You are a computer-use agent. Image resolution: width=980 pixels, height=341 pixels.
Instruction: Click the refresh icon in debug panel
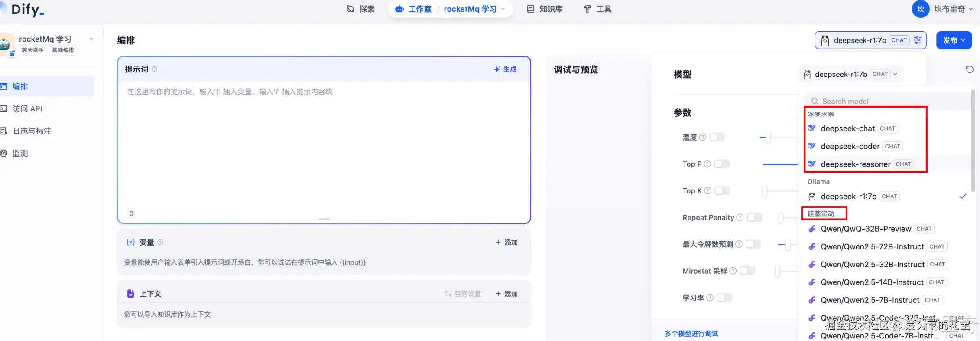[x=970, y=69]
